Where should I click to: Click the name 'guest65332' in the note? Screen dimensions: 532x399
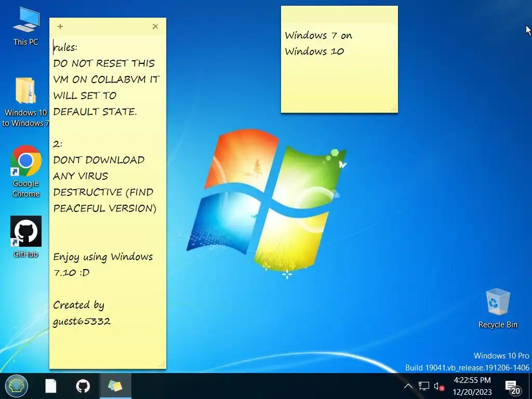pos(82,321)
